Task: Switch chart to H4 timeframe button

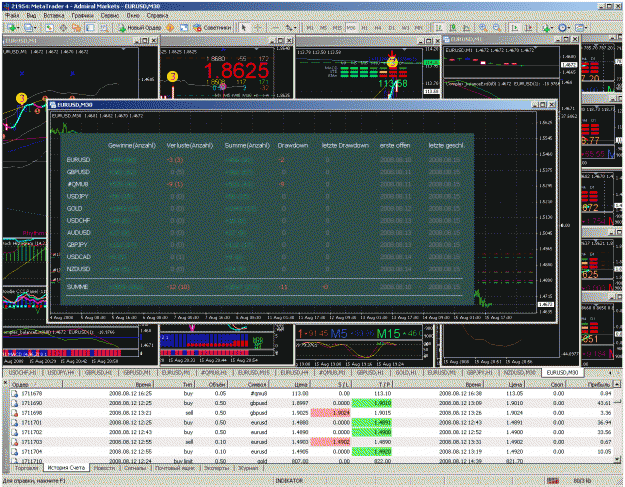Action: click(x=378, y=28)
